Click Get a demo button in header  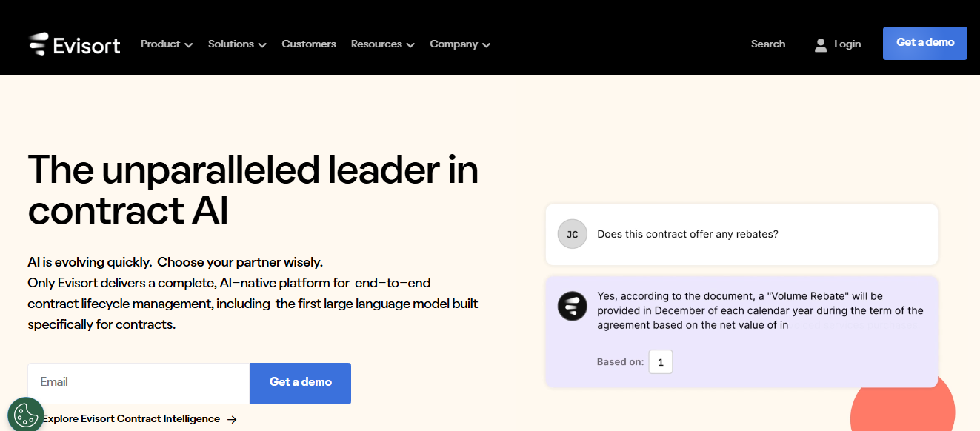pyautogui.click(x=925, y=43)
